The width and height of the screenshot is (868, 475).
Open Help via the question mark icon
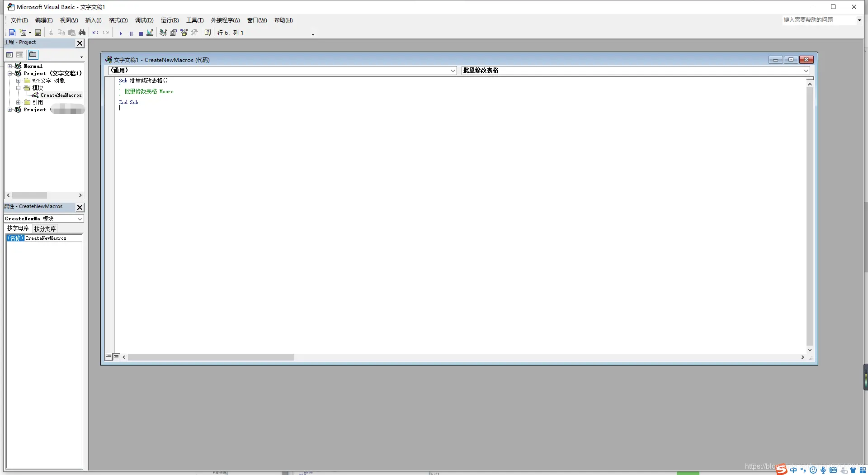pos(208,33)
